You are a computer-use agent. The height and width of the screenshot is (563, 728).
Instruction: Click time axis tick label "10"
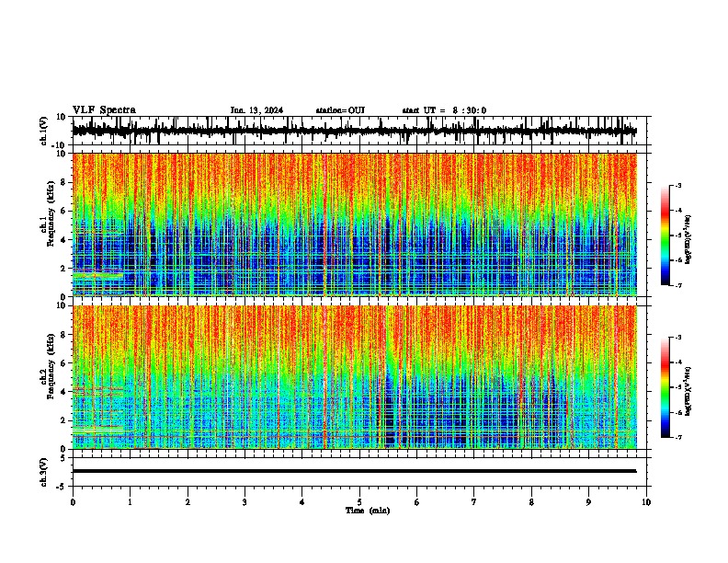point(646,502)
